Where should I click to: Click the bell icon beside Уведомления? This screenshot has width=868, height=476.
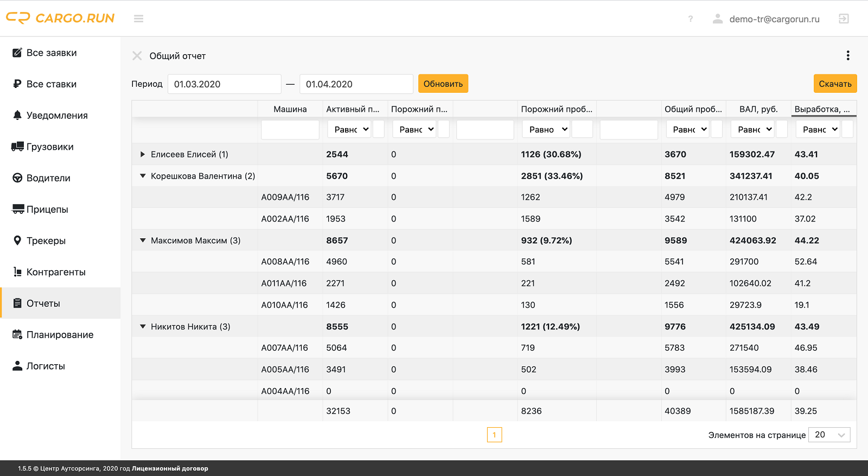pos(17,115)
